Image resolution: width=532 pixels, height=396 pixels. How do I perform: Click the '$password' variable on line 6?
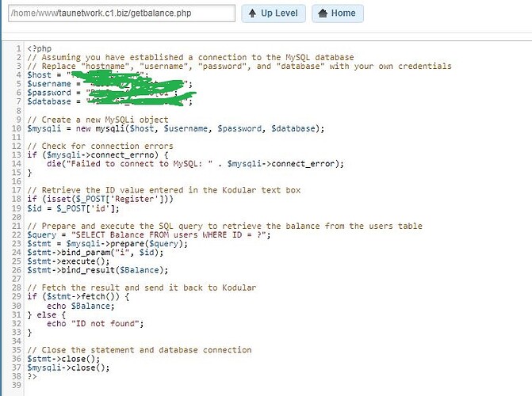coord(49,93)
